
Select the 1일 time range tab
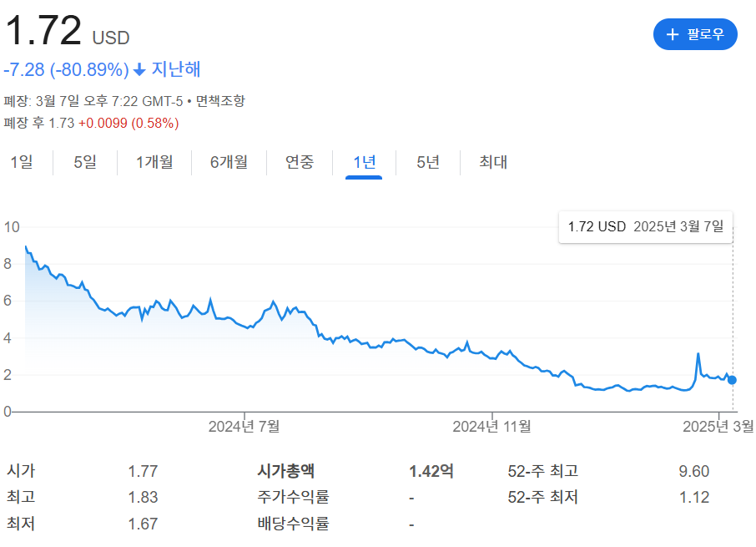[20, 163]
